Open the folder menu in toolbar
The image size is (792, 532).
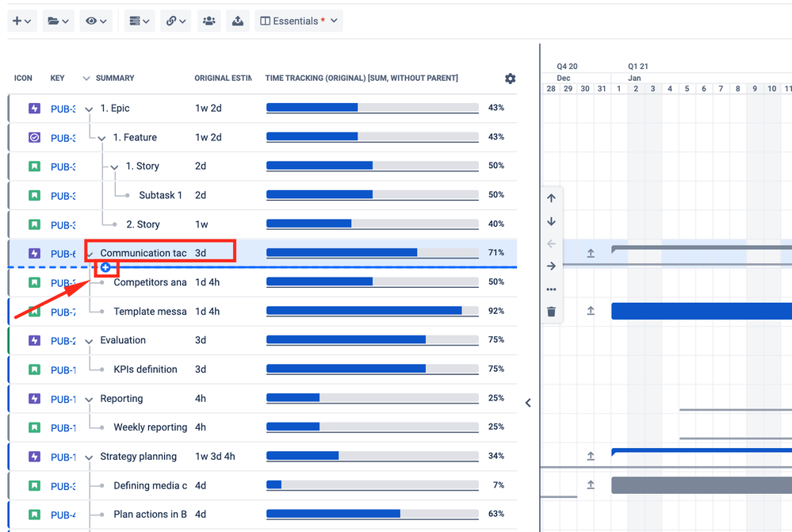pyautogui.click(x=58, y=21)
